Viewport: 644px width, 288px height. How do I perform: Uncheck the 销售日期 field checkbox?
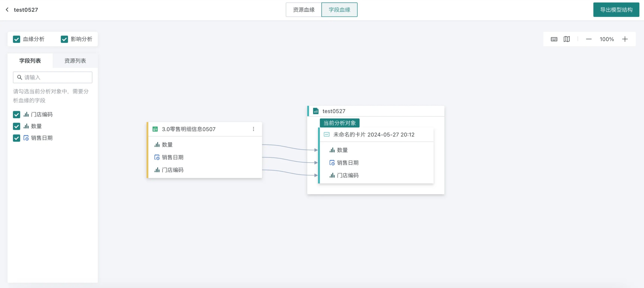tap(17, 138)
